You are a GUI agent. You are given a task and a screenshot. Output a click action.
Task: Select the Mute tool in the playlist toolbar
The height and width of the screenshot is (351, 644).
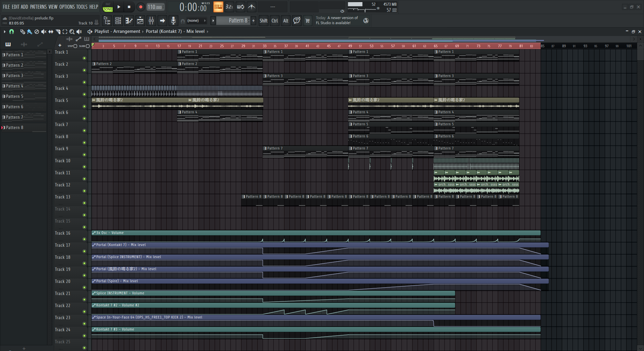click(44, 32)
